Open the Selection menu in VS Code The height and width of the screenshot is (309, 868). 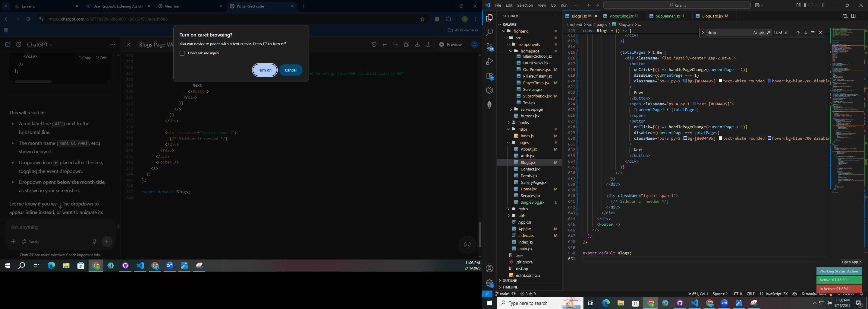click(x=525, y=5)
